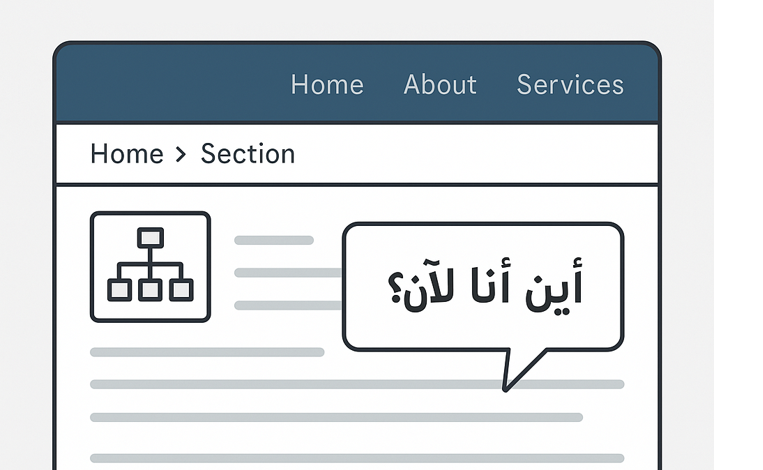Click the Arabic question mark in the bubble
763x470 pixels.
(x=397, y=288)
